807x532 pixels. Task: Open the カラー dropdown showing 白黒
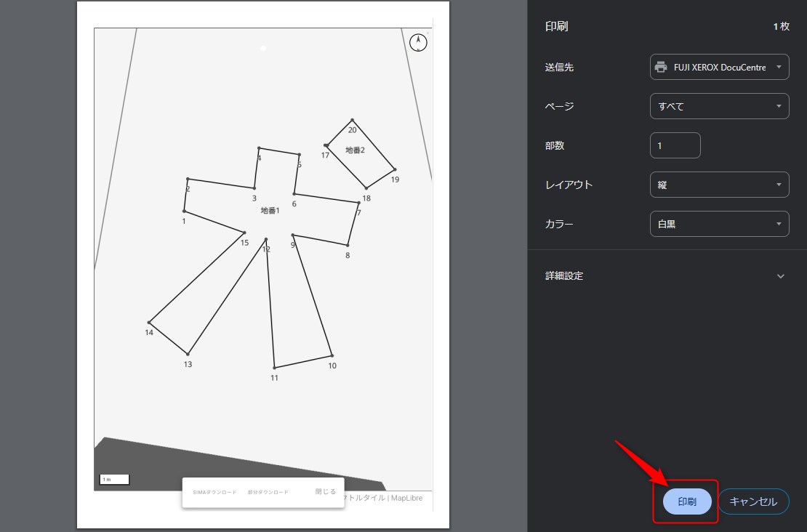tap(718, 224)
